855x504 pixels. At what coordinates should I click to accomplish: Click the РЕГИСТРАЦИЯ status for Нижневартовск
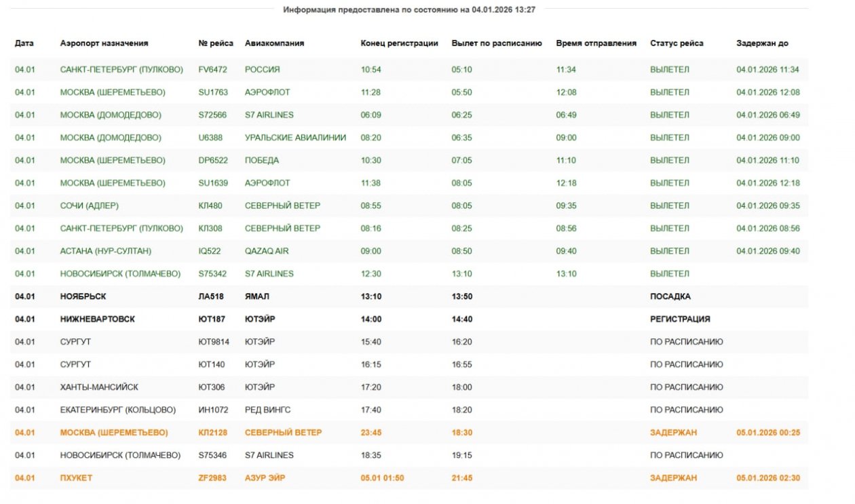680,319
